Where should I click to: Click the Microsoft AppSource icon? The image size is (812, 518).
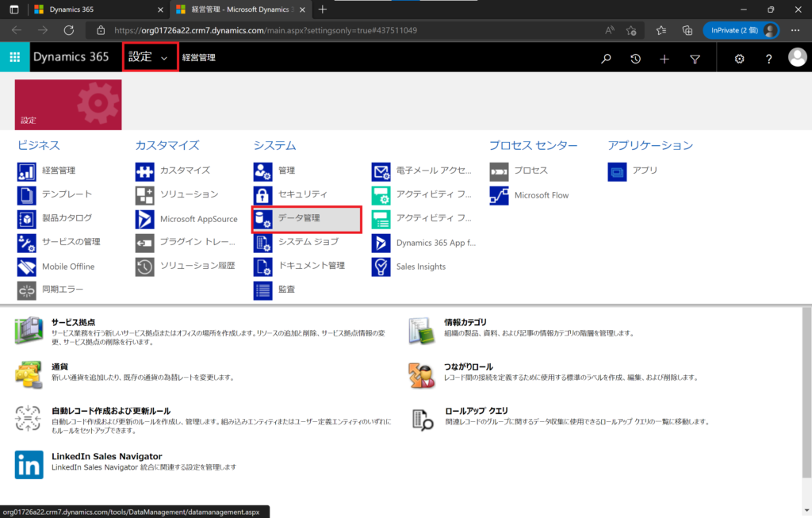[144, 219]
